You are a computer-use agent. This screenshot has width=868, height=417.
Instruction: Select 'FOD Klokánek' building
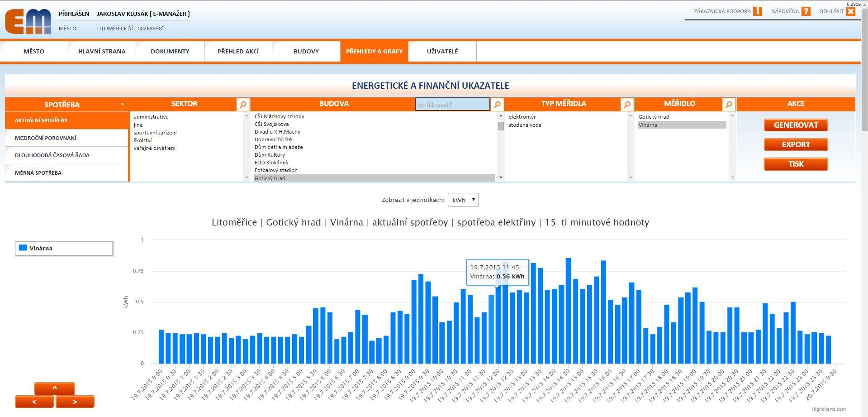coord(271,163)
